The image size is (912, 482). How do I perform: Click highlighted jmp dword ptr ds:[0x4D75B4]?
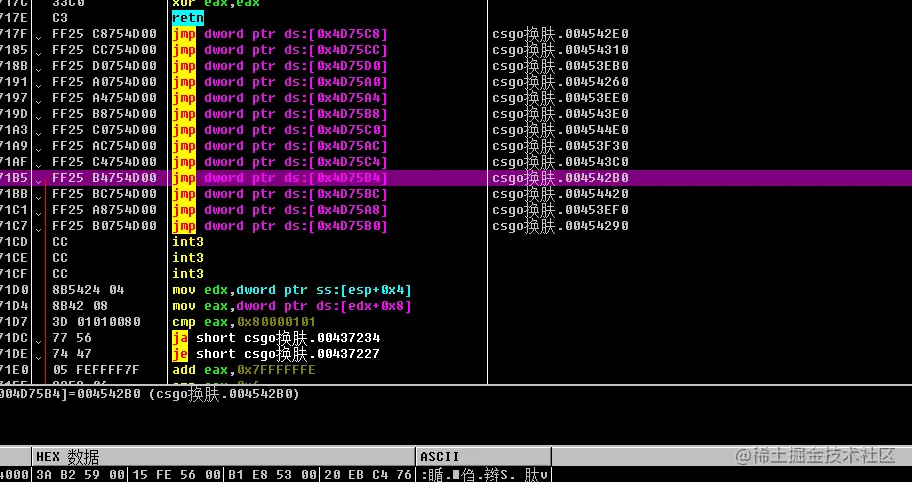(280, 178)
